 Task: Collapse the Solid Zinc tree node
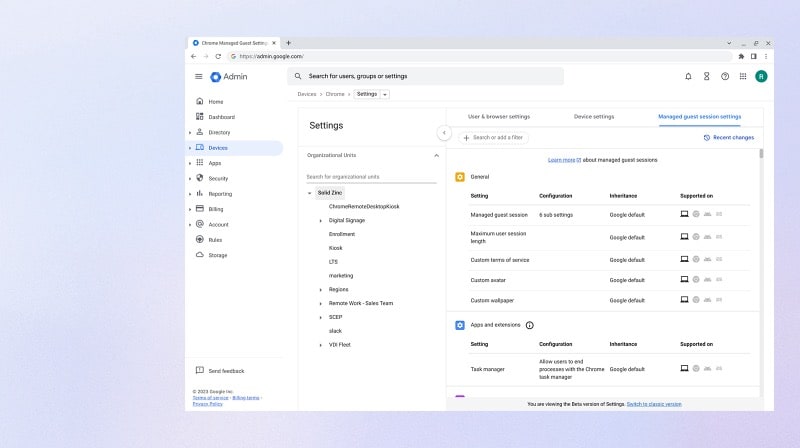coord(309,193)
